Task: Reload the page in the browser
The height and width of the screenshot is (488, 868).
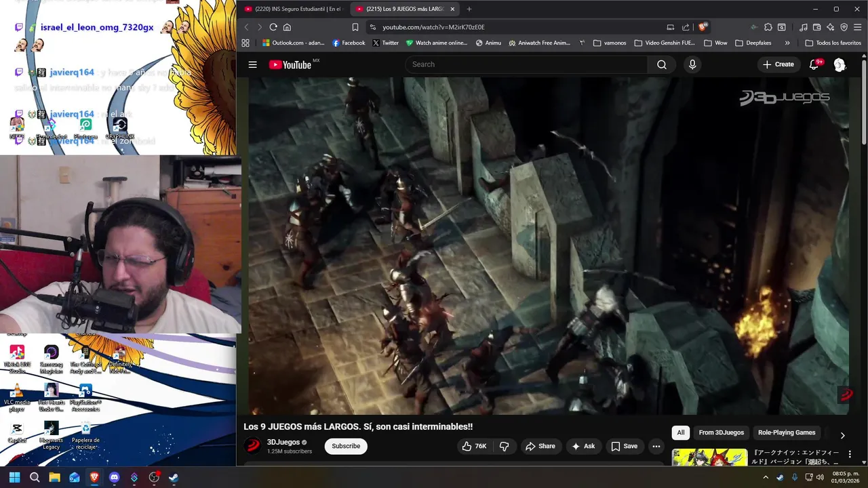Action: [273, 27]
